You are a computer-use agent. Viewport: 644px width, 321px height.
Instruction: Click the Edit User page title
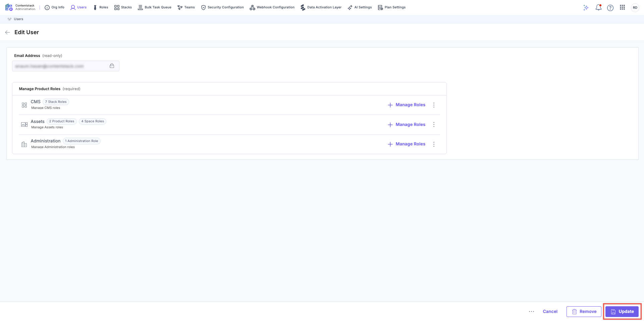26,33
